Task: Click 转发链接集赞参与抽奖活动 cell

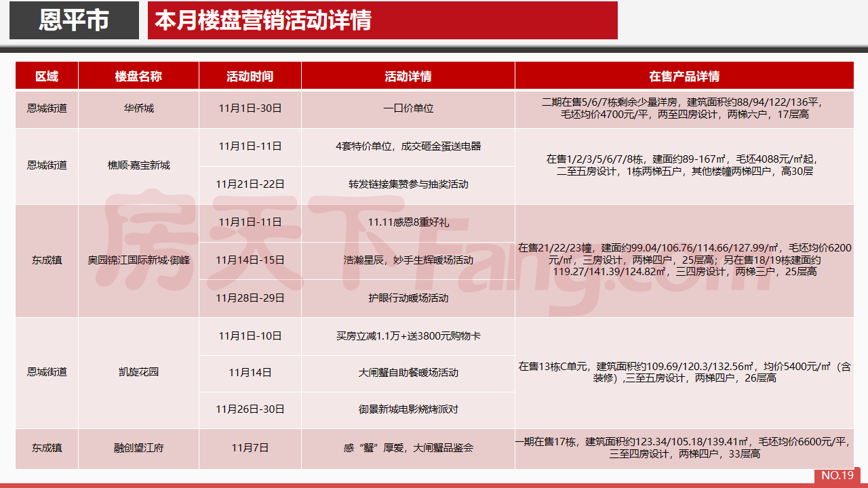Action: coord(408,184)
